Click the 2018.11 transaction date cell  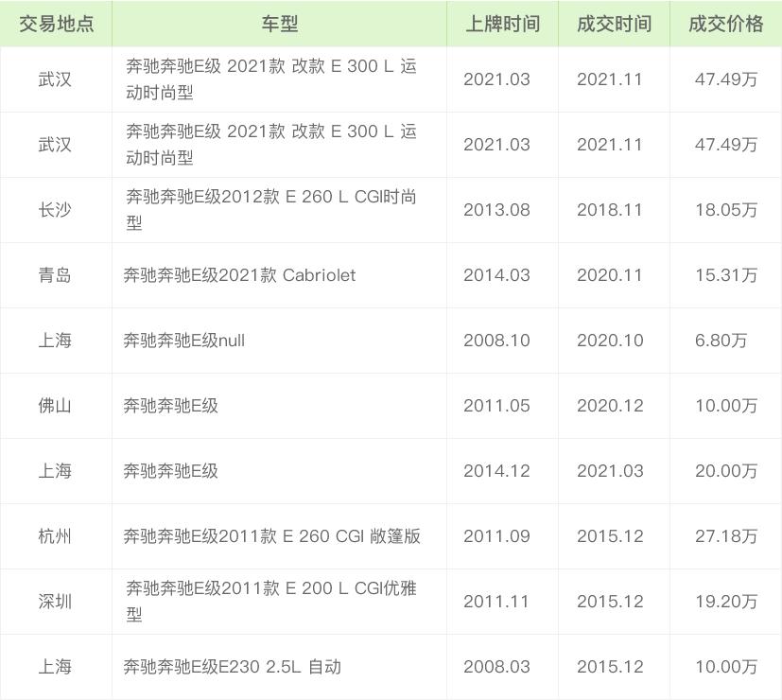tap(609, 210)
